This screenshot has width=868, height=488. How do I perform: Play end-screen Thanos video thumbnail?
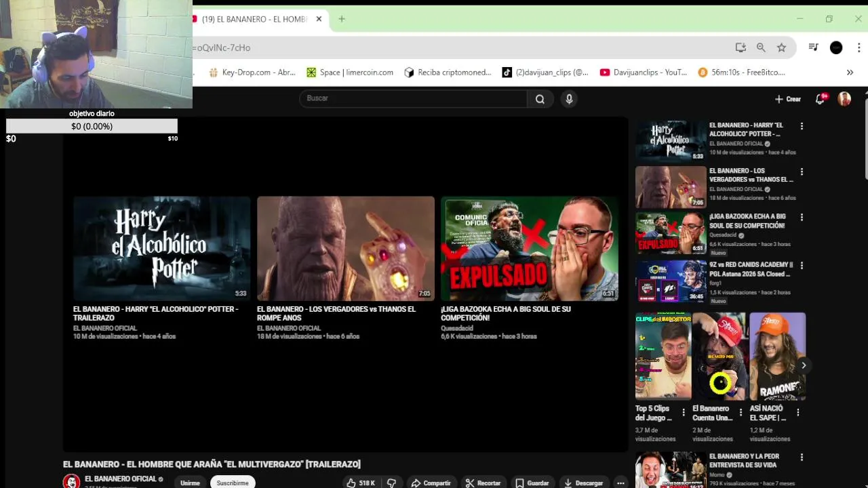click(x=345, y=248)
